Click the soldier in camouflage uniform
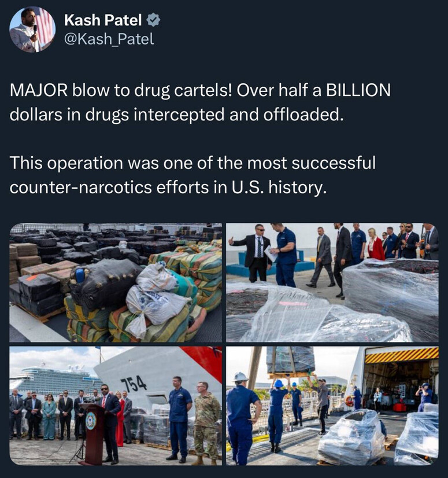The width and height of the screenshot is (448, 478). (x=206, y=423)
